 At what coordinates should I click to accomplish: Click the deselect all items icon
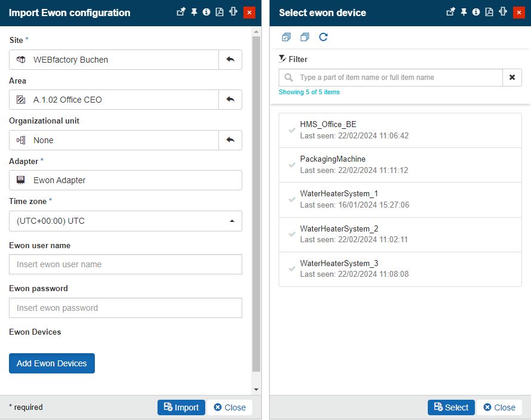pos(305,38)
